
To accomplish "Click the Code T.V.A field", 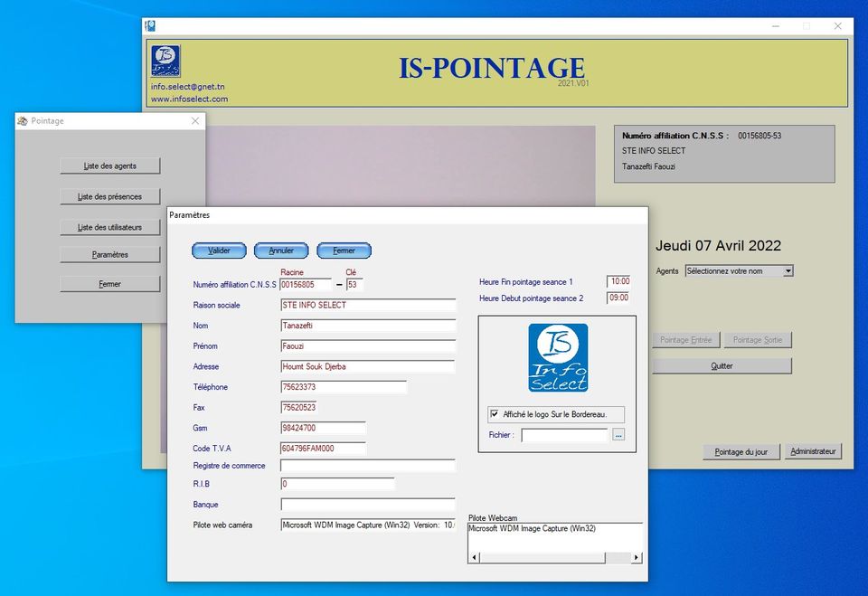I will [x=323, y=449].
